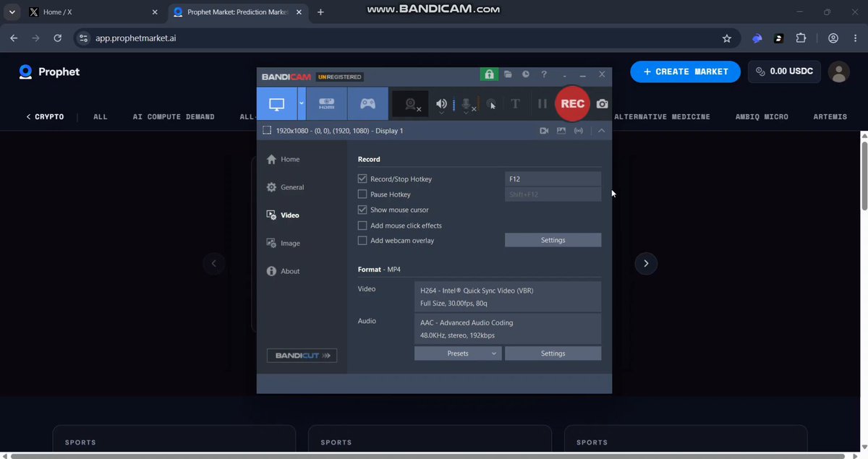Open General settings in Bandicam sidebar
The height and width of the screenshot is (459, 868).
point(285,187)
